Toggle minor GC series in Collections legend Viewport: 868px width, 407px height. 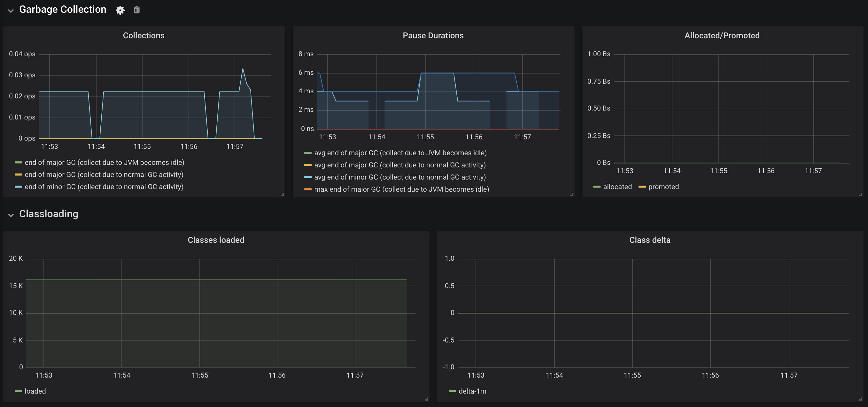pos(104,187)
